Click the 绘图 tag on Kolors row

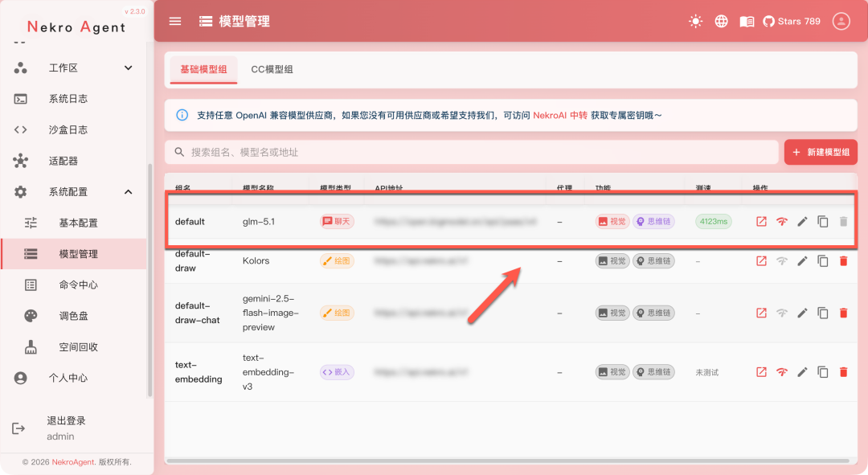pyautogui.click(x=337, y=260)
